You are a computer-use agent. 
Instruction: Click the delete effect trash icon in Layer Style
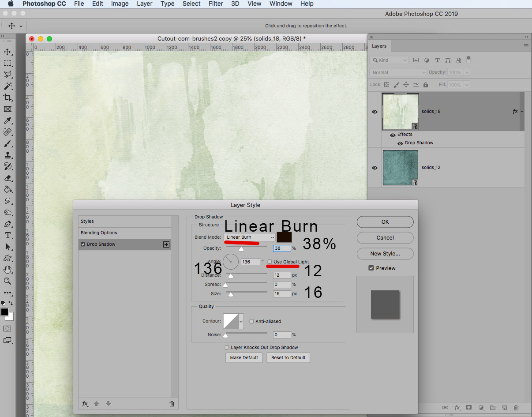tap(172, 403)
